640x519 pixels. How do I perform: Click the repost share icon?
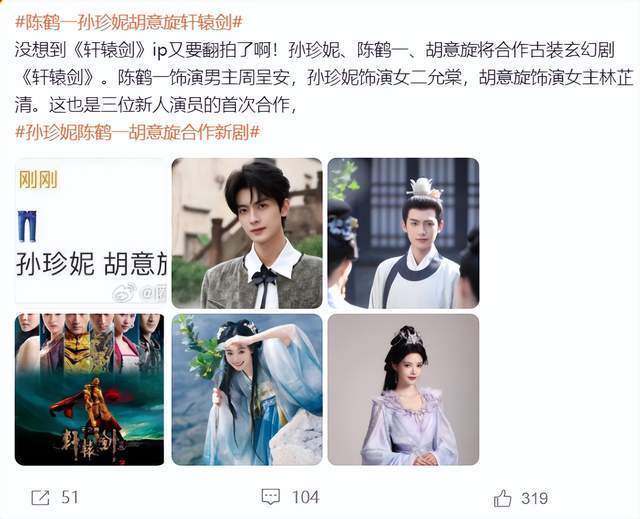(x=40, y=497)
